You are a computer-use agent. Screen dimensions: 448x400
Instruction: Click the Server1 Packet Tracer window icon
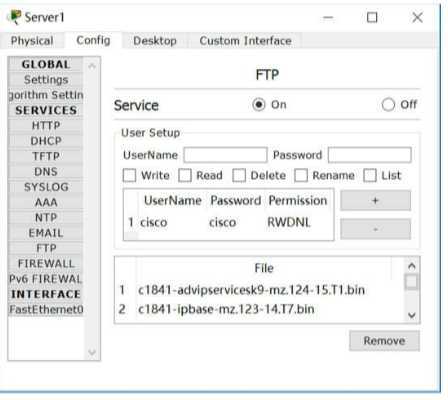coord(14,17)
